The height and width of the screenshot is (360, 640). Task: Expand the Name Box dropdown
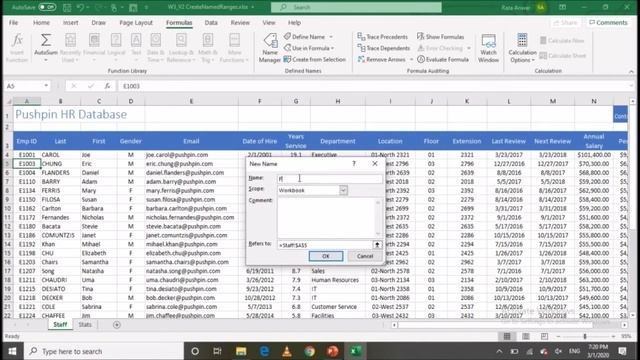click(x=46, y=86)
